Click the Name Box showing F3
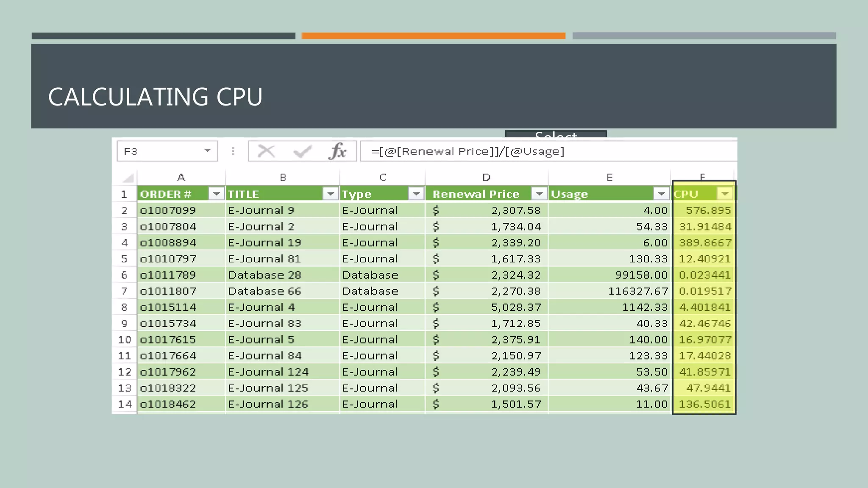 click(x=167, y=151)
